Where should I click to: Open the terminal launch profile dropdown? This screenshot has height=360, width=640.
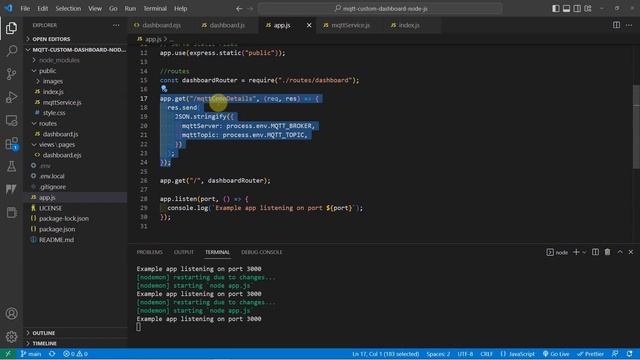584,252
